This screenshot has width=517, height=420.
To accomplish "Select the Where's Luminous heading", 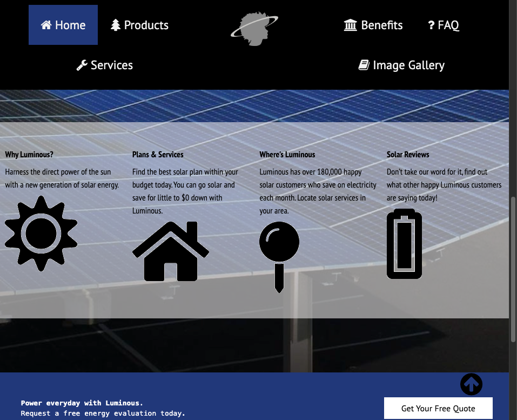I will [287, 155].
